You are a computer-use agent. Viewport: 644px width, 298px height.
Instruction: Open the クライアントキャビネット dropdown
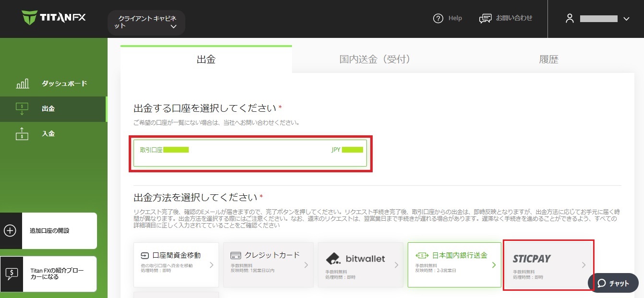[146, 23]
